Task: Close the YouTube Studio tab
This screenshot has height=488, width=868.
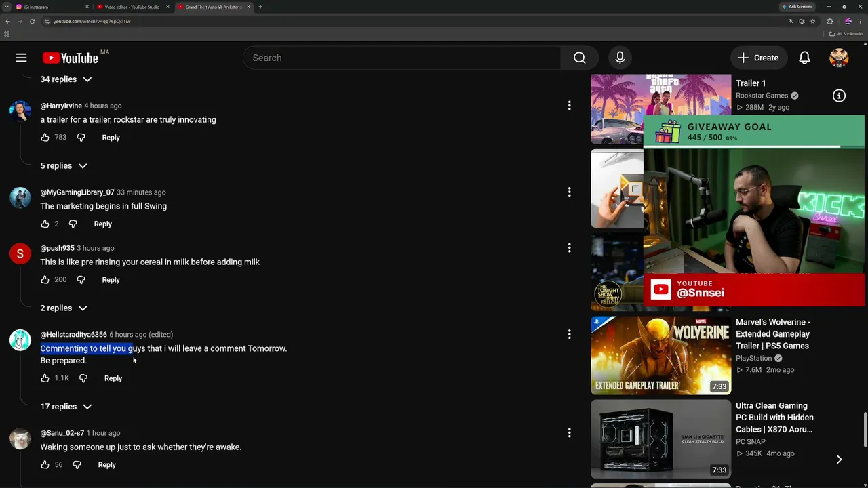Action: pos(167,7)
